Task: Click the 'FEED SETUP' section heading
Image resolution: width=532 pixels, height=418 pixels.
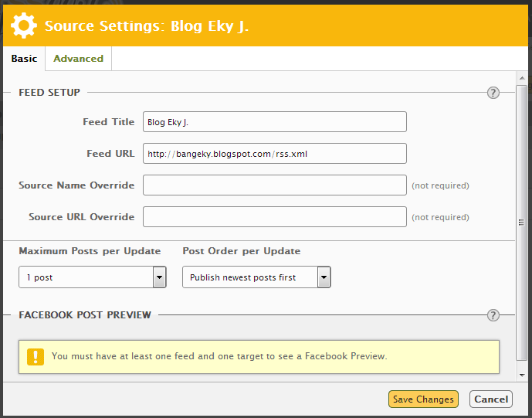Action: click(x=49, y=93)
